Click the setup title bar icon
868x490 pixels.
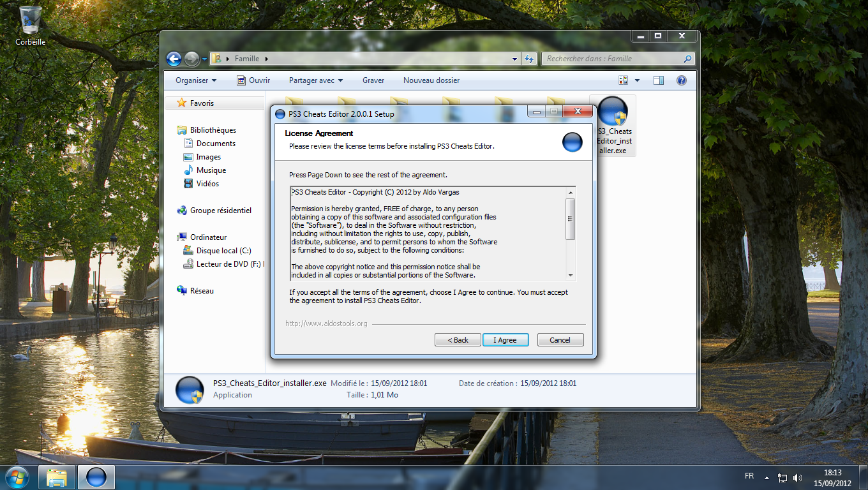click(x=280, y=114)
